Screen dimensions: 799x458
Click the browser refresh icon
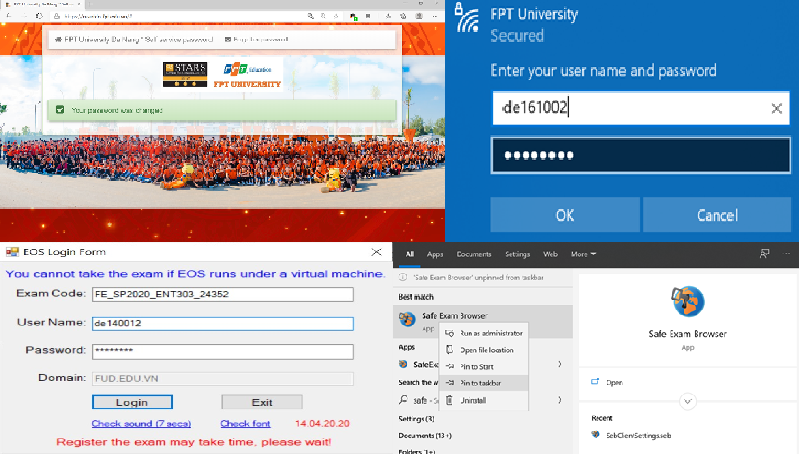click(x=39, y=16)
